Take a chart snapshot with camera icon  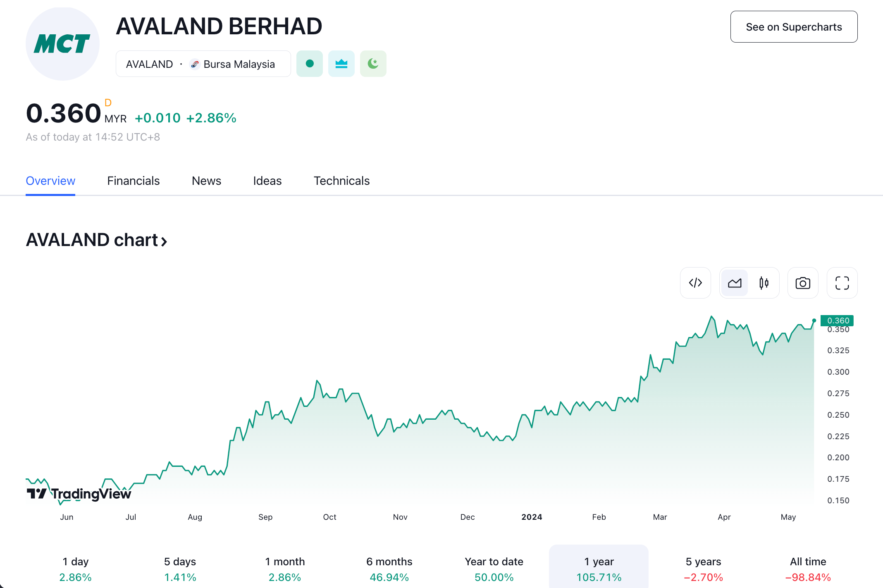click(x=803, y=283)
